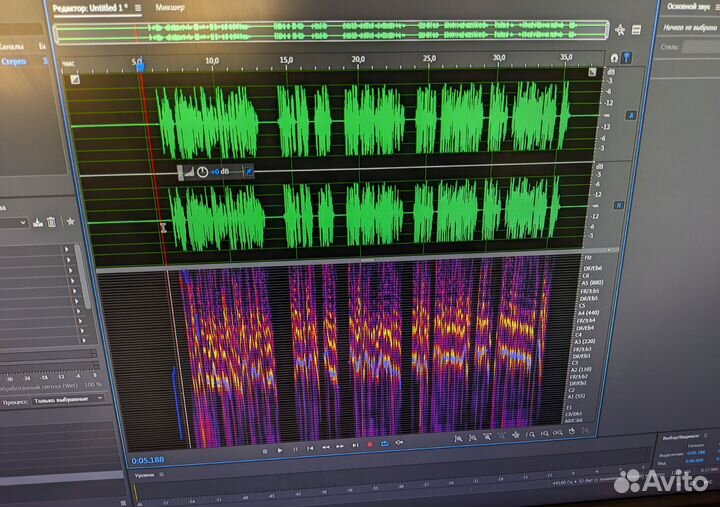Click the HUD grip handle left of knob
The image size is (720, 507).
point(180,173)
